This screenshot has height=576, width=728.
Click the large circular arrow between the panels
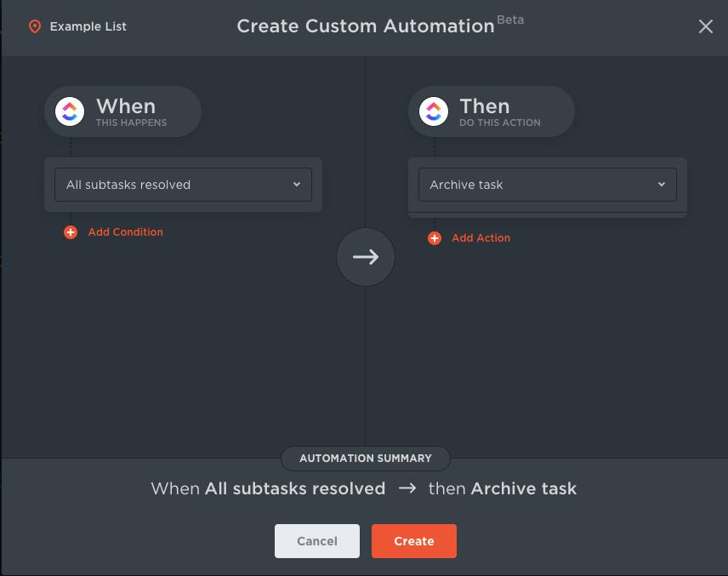click(366, 257)
